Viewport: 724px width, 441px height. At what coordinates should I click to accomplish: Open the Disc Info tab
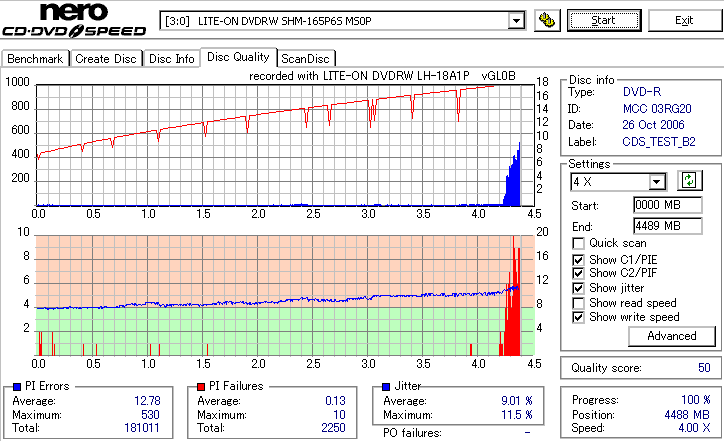click(x=172, y=59)
